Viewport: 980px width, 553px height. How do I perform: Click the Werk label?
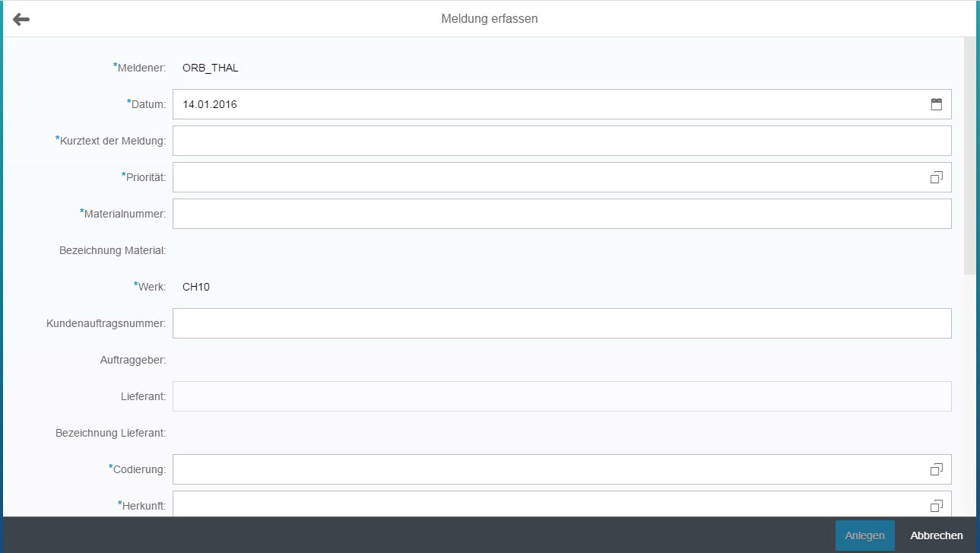[151, 287]
